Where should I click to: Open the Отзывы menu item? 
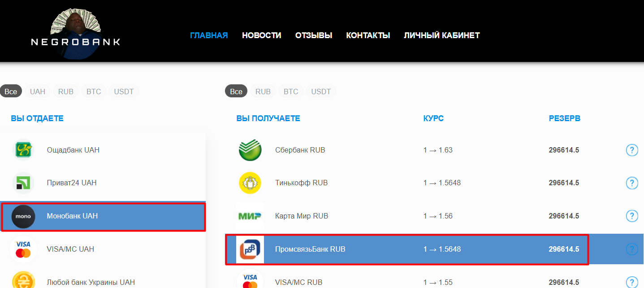click(314, 35)
